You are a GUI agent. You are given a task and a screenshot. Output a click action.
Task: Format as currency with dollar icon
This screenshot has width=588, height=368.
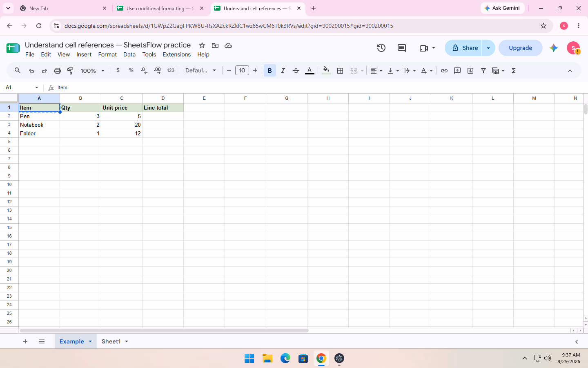pos(118,70)
